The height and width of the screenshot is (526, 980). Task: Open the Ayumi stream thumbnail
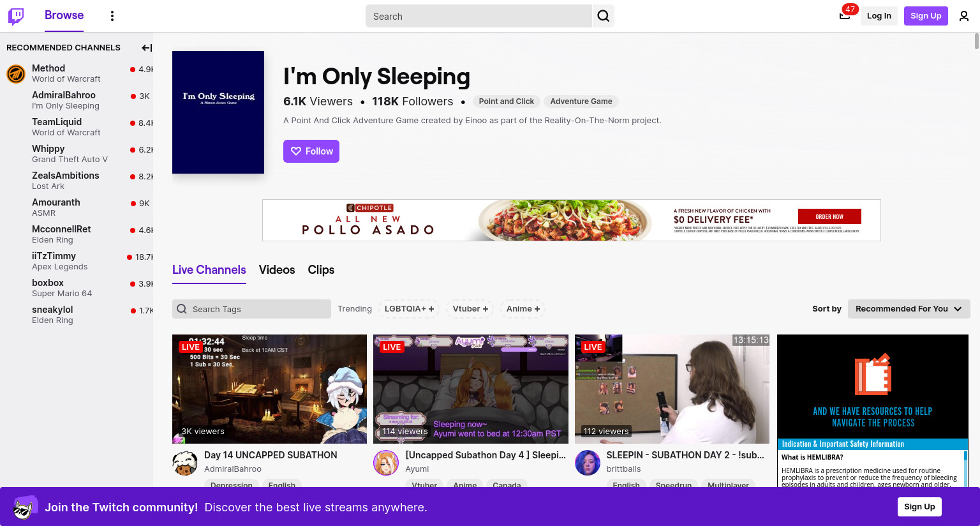(471, 389)
